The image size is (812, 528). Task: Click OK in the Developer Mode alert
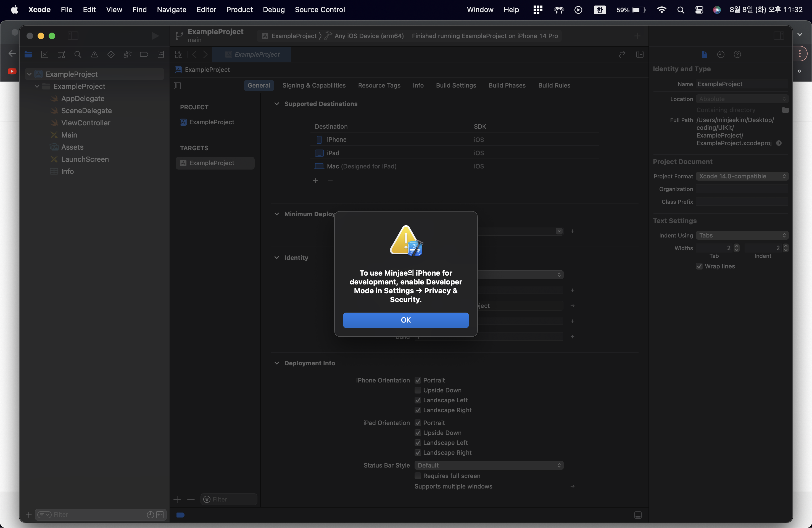click(x=406, y=320)
